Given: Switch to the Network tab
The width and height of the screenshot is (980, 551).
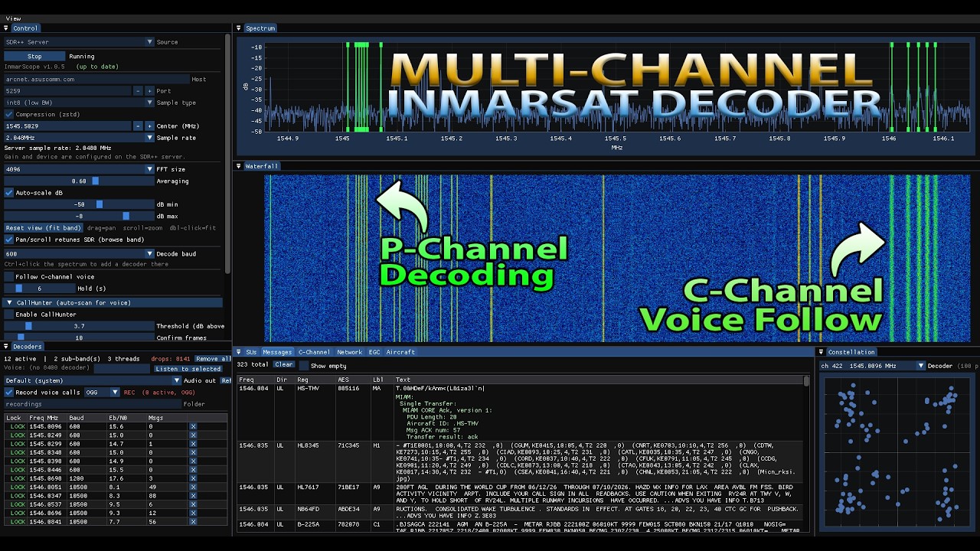Looking at the screenshot, I should pos(350,352).
